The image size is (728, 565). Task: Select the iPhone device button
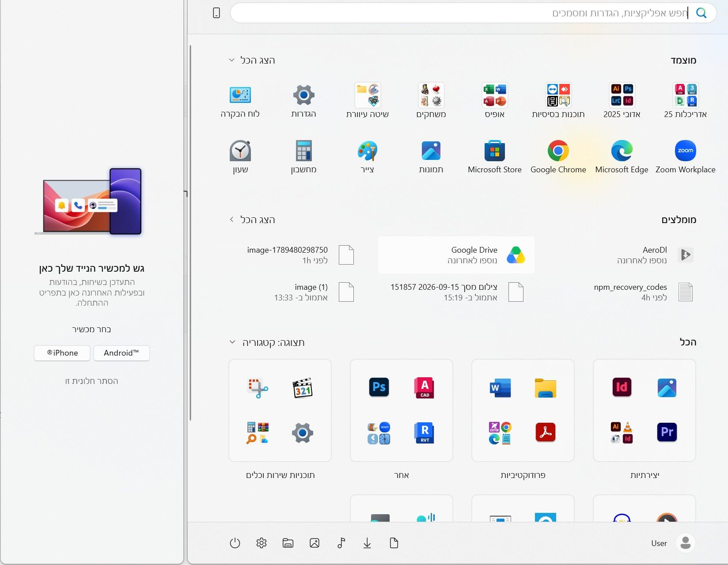click(x=62, y=353)
